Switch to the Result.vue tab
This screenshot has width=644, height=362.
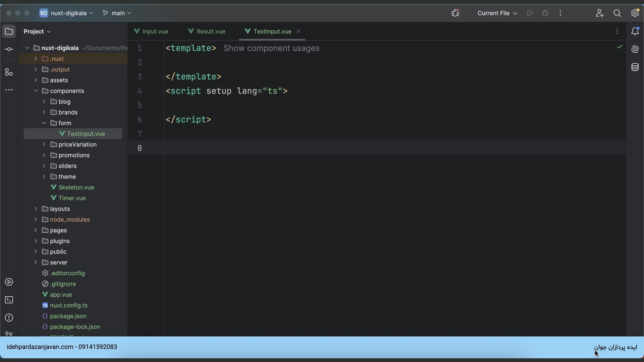(x=207, y=32)
